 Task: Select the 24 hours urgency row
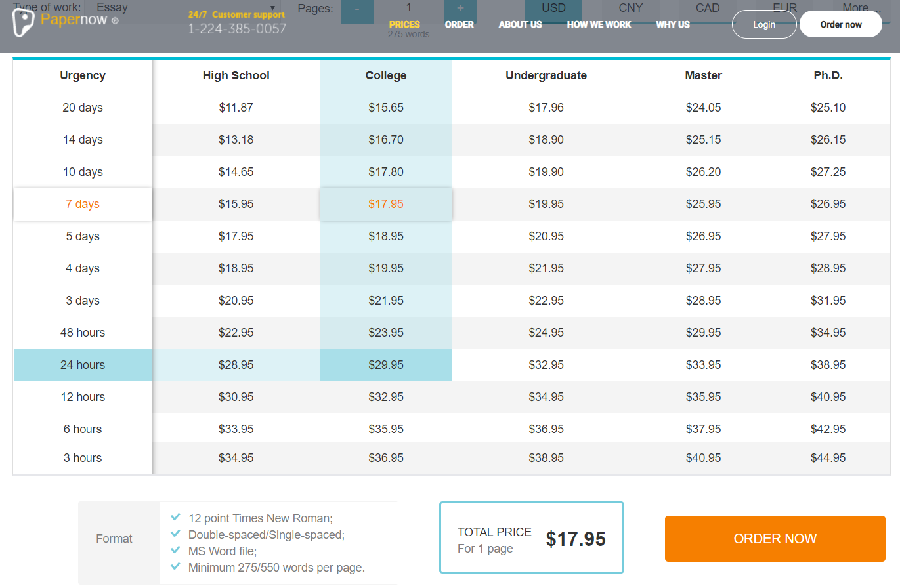[x=83, y=365]
